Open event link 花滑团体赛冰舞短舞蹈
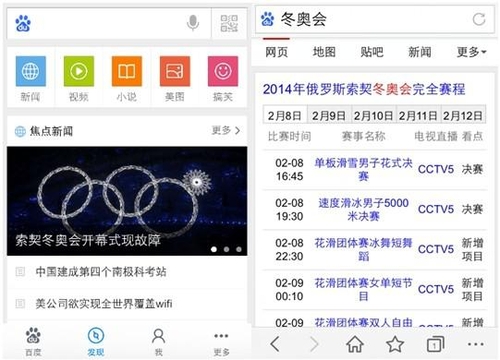The width and height of the screenshot is (500, 360). [363, 249]
